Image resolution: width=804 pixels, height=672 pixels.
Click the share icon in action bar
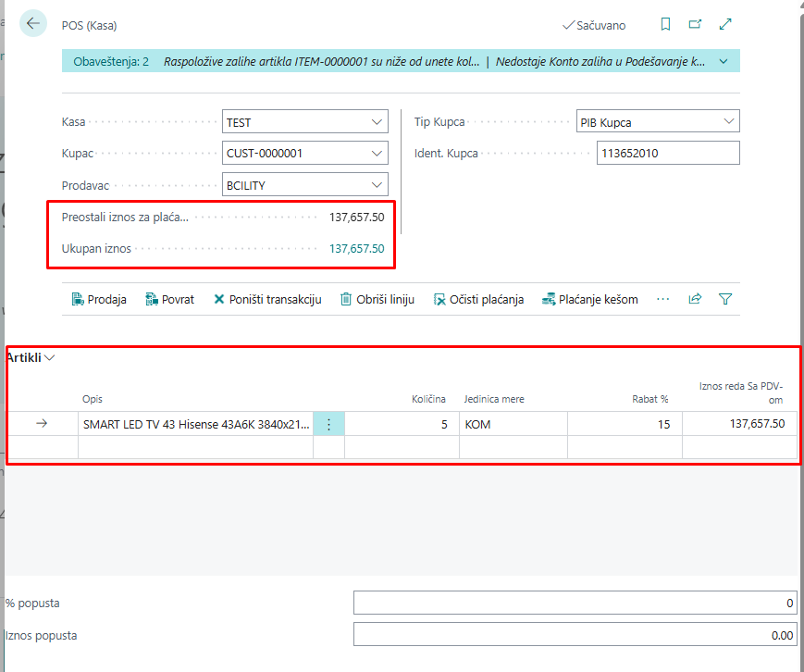click(x=695, y=299)
